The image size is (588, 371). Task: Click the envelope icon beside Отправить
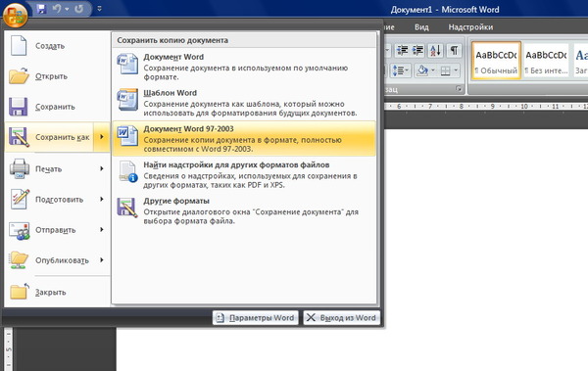[x=20, y=230]
